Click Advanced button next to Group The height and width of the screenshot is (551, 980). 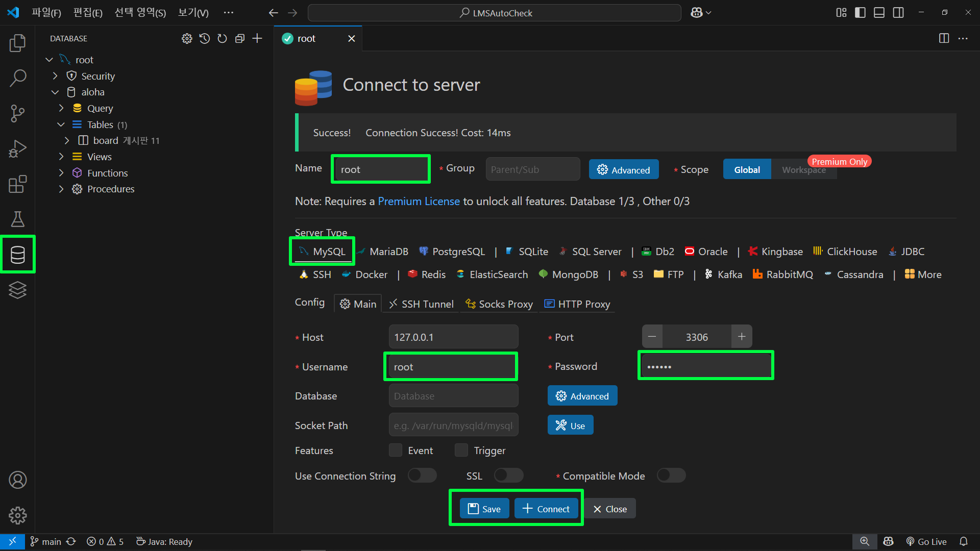click(624, 169)
